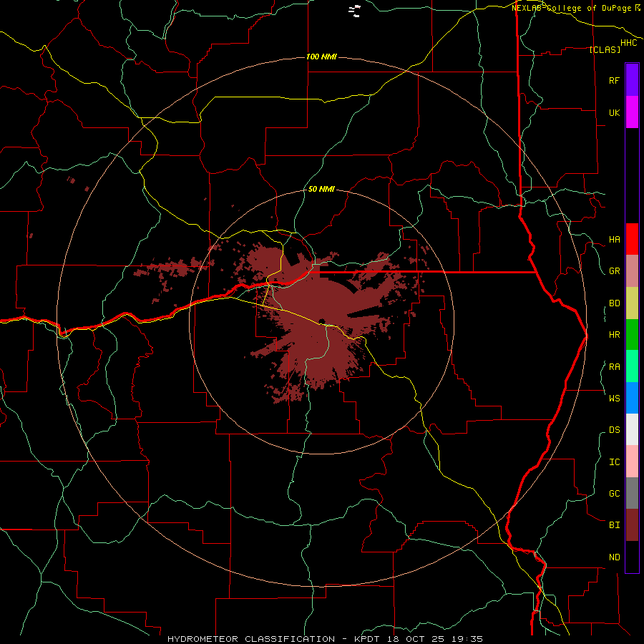Click the HHC product code label
Viewport: 644px width, 644px height.
point(629,43)
